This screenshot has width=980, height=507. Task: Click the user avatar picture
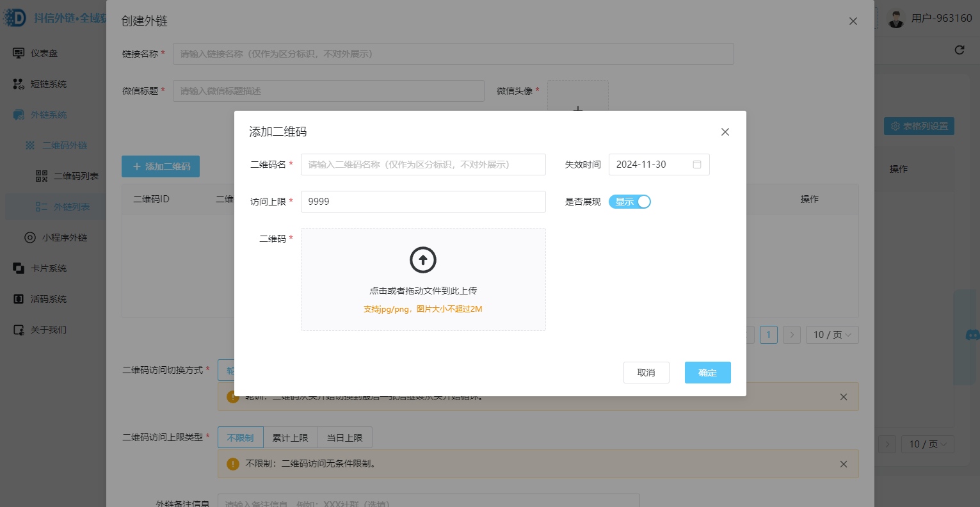896,19
